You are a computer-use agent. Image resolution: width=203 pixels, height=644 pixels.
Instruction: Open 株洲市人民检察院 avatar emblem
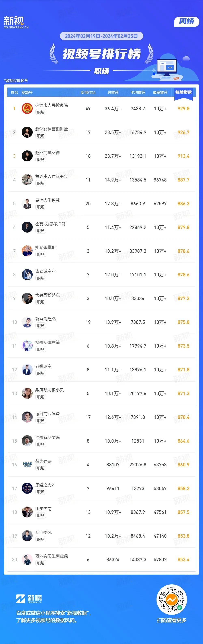[27, 108]
